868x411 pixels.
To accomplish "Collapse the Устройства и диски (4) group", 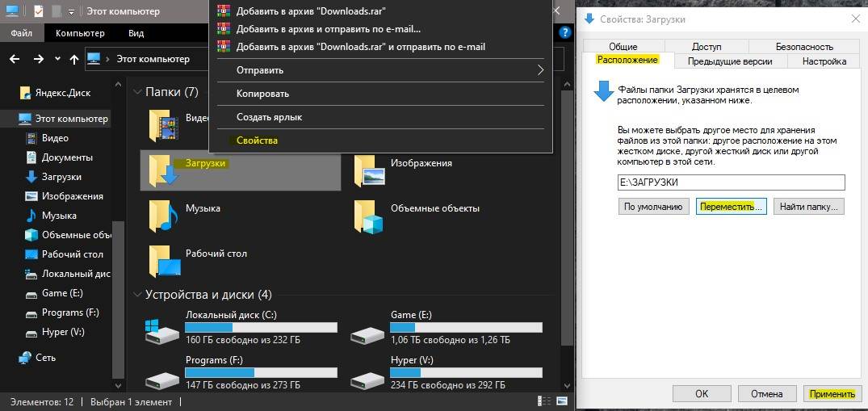I will 138,295.
